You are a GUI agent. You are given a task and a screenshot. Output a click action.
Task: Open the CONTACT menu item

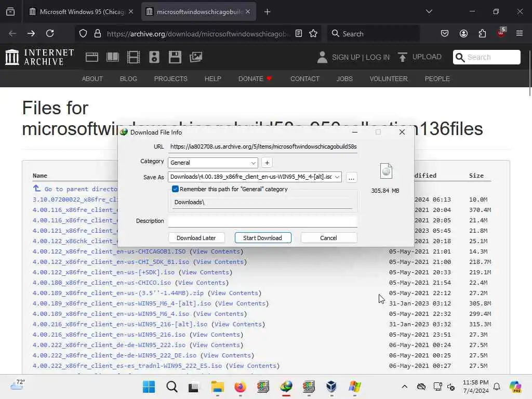304,79
